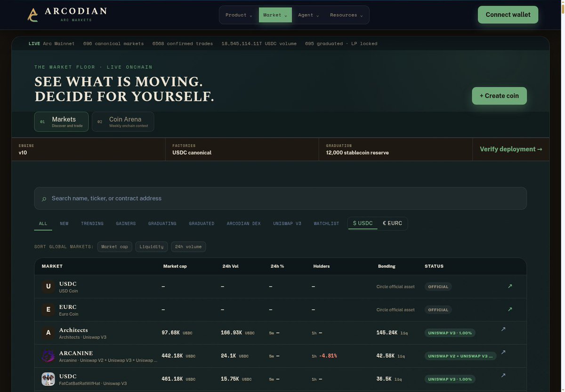Connect wallet via top button
Viewport: 565px width, 392px height.
coord(508,15)
